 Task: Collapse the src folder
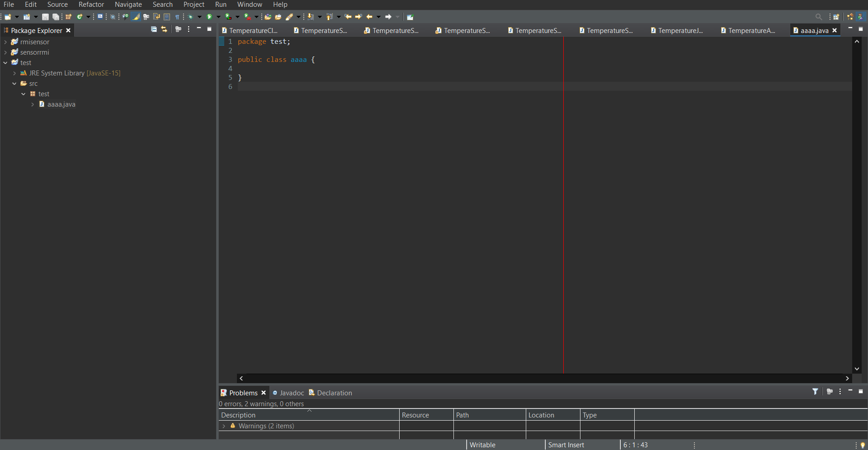14,84
